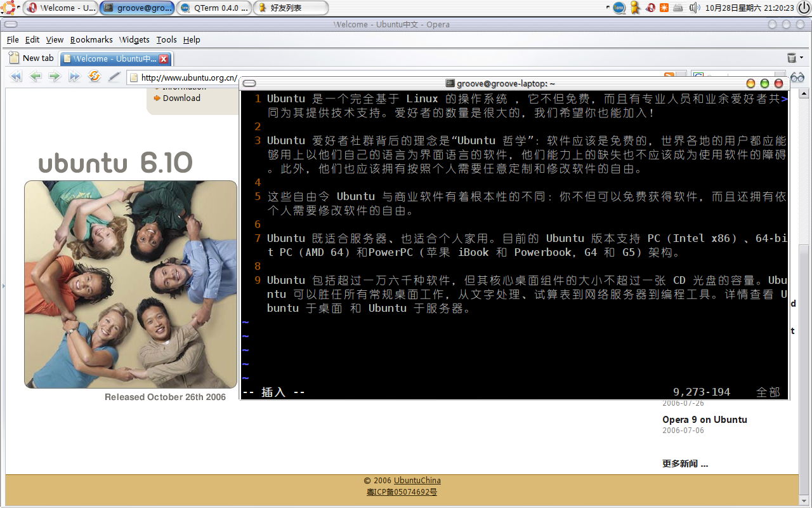Click the Forward arrow in Opera
Image resolution: width=812 pixels, height=508 pixels.
point(55,77)
